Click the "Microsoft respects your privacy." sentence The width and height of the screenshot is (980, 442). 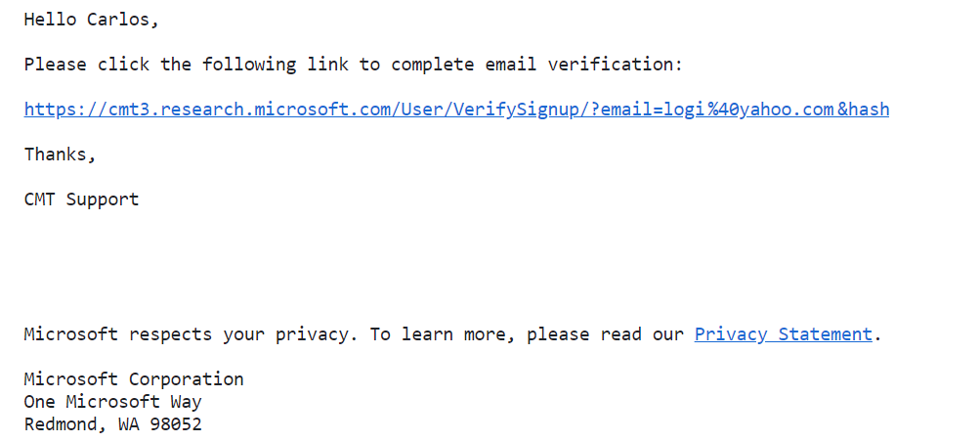[x=192, y=334]
